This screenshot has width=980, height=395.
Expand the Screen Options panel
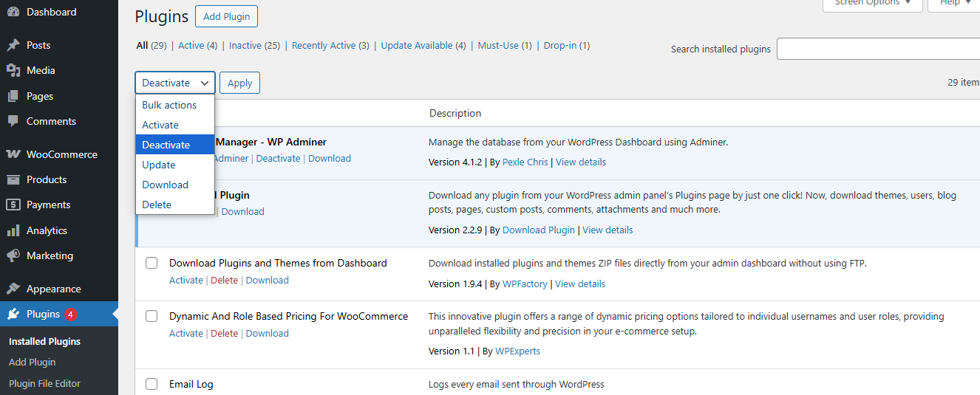click(873, 4)
